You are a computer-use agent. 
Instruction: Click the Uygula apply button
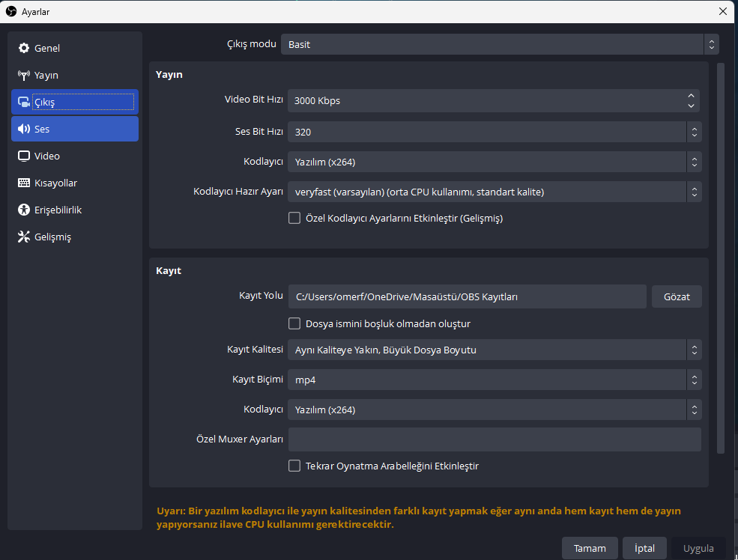698,548
